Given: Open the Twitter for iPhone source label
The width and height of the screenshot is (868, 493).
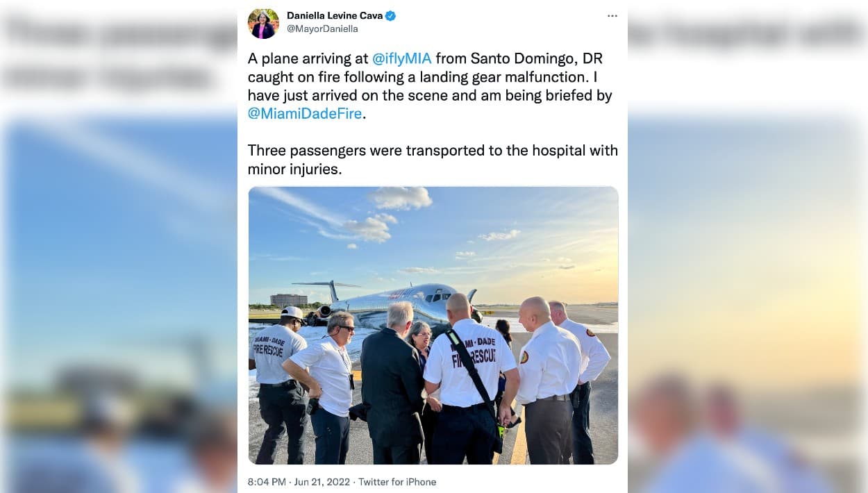Looking at the screenshot, I should (x=397, y=482).
